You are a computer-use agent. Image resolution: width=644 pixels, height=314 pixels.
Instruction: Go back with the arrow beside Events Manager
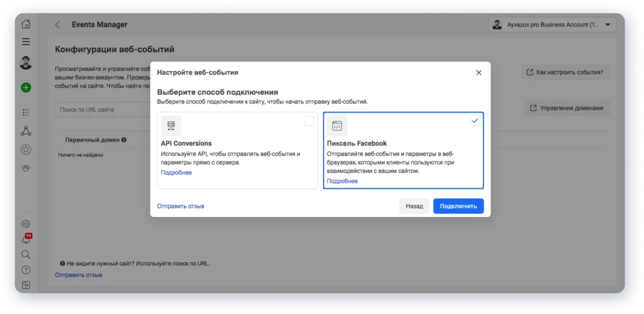[x=57, y=24]
